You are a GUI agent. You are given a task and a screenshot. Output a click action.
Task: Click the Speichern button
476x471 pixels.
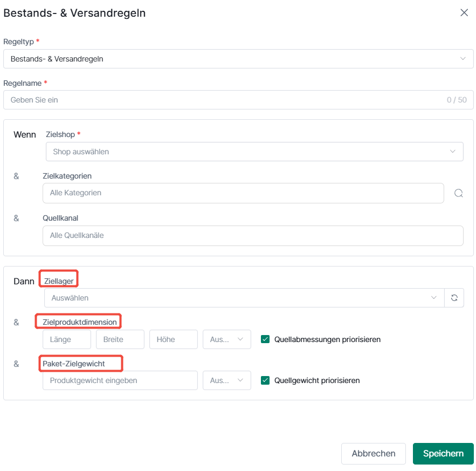[443, 453]
